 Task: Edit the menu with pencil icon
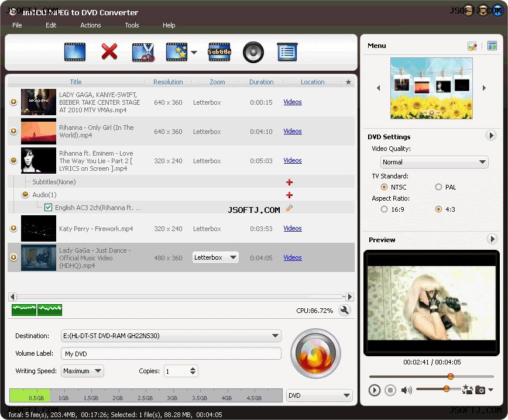tap(472, 46)
